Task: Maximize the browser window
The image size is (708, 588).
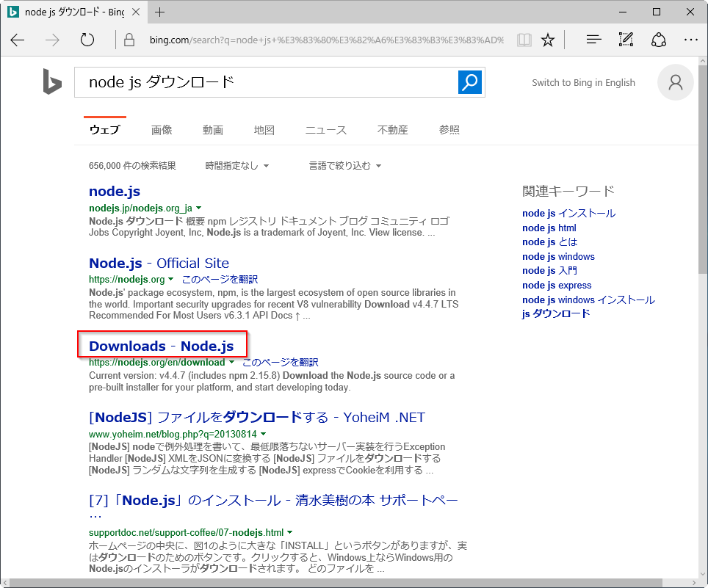Action: tap(657, 12)
